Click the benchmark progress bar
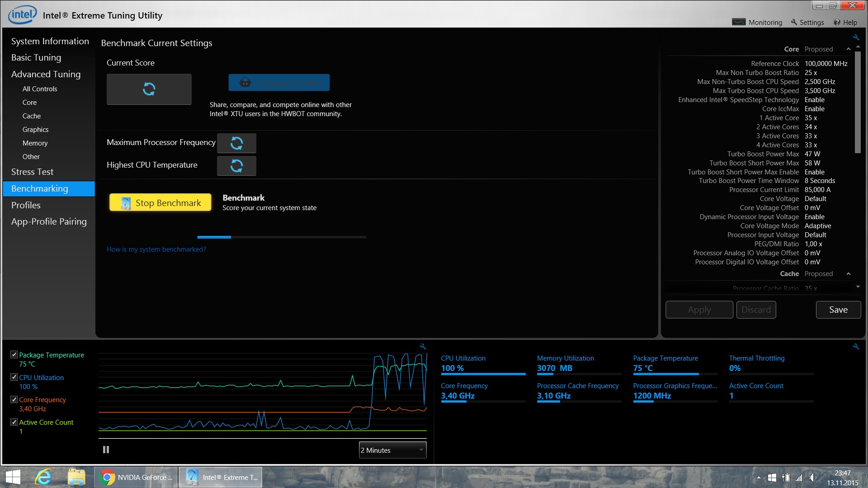Image resolution: width=868 pixels, height=488 pixels. tap(281, 237)
